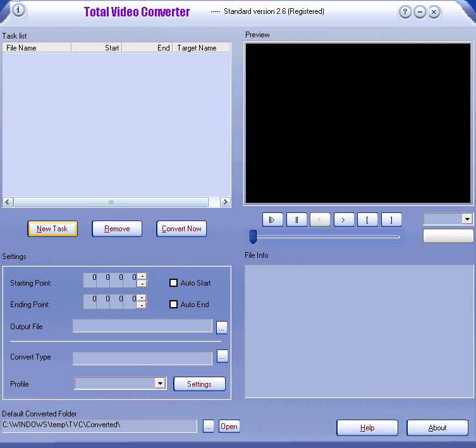This screenshot has height=448, width=476.
Task: Open the dropdown beside playback controls
Action: click(467, 219)
